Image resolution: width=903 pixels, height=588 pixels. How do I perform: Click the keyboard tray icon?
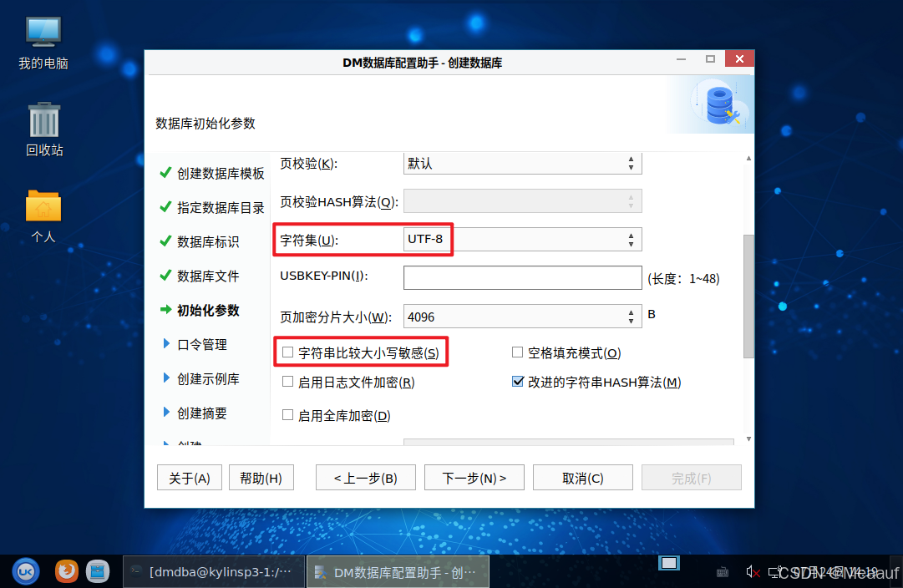723,572
